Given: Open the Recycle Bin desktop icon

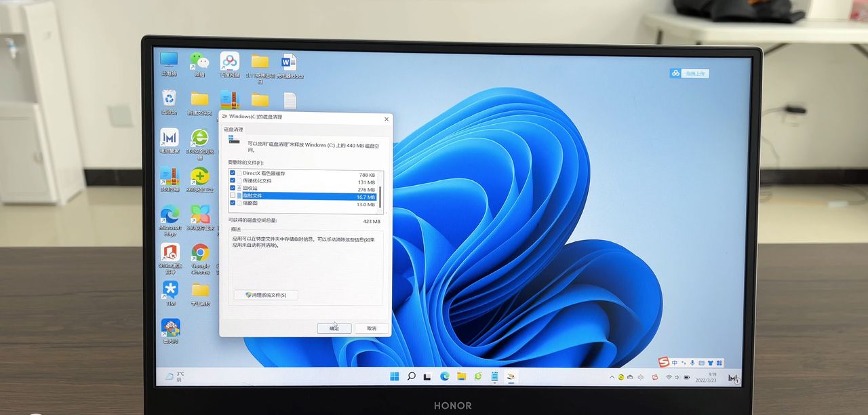Looking at the screenshot, I should (169, 99).
